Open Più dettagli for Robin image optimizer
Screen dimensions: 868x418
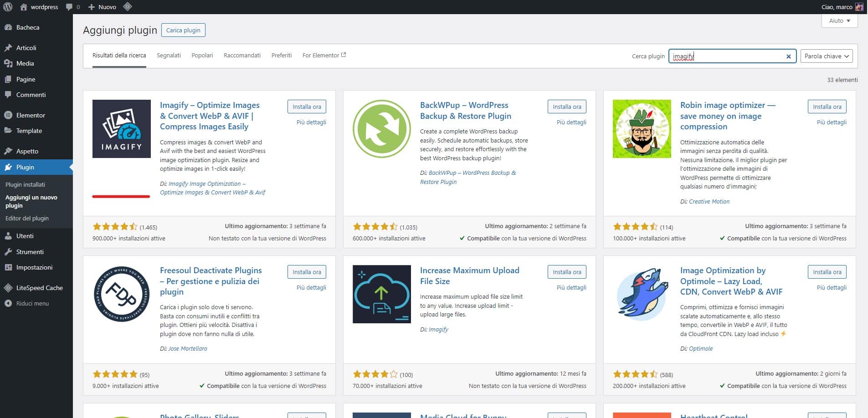point(832,122)
